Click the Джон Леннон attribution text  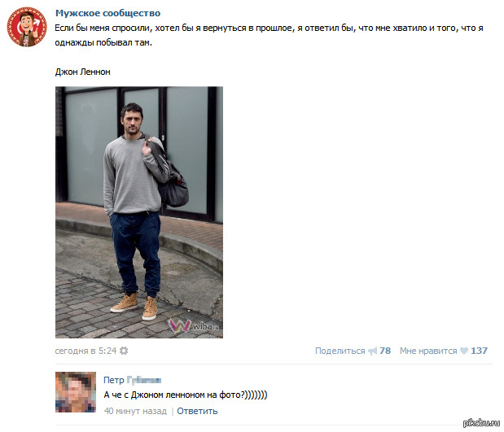[x=82, y=72]
